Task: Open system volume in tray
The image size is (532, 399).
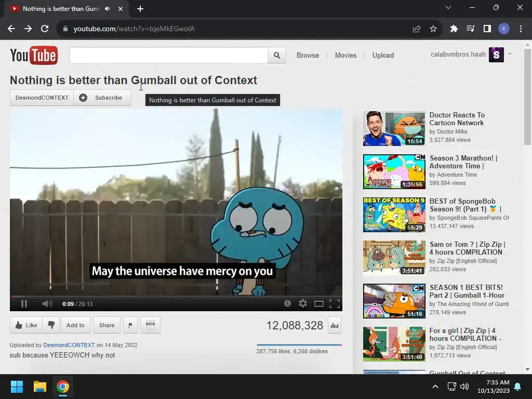Action: [x=464, y=387]
